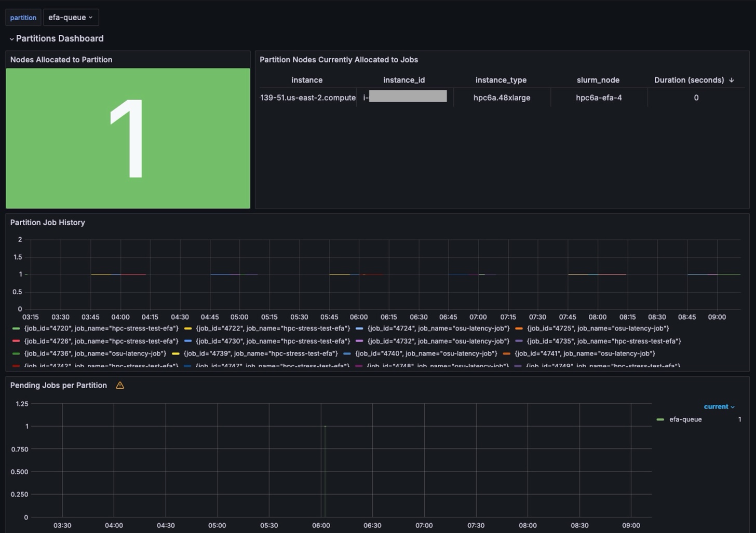
Task: Select the hpc6a.48xlarge instance type cell
Action: coord(502,98)
